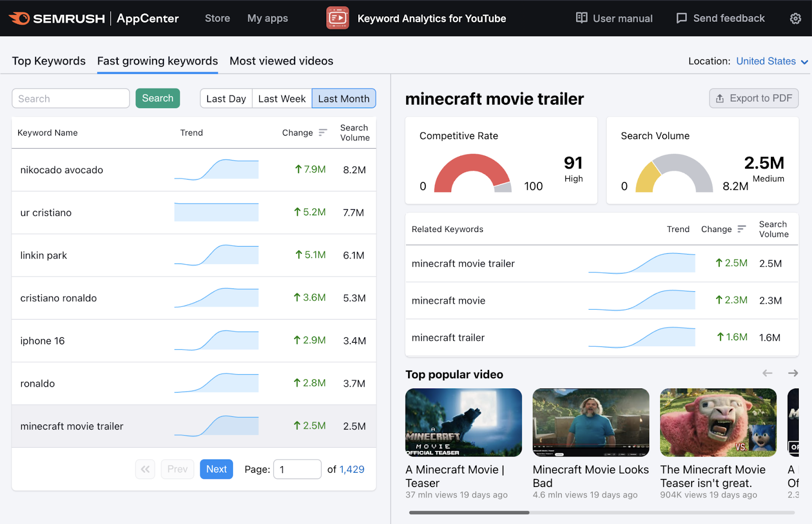Image resolution: width=812 pixels, height=524 pixels.
Task: Switch to the Top Keywords tab
Action: (x=48, y=61)
